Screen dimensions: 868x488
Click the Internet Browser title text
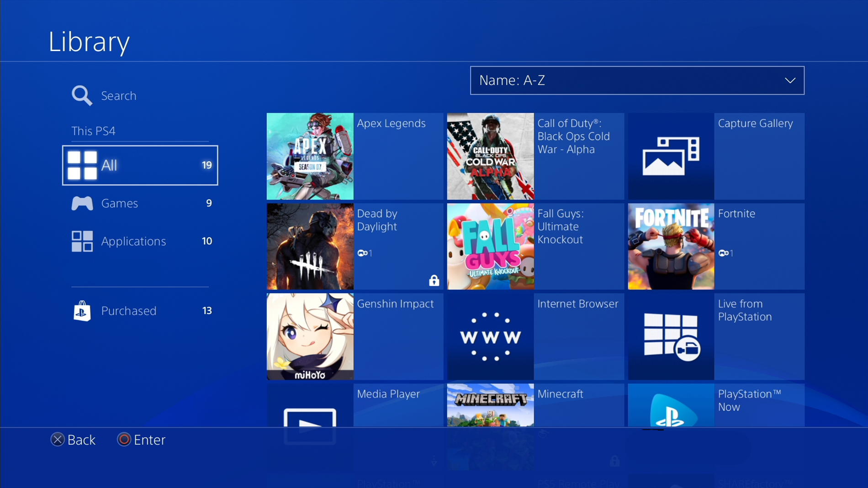coord(577,304)
